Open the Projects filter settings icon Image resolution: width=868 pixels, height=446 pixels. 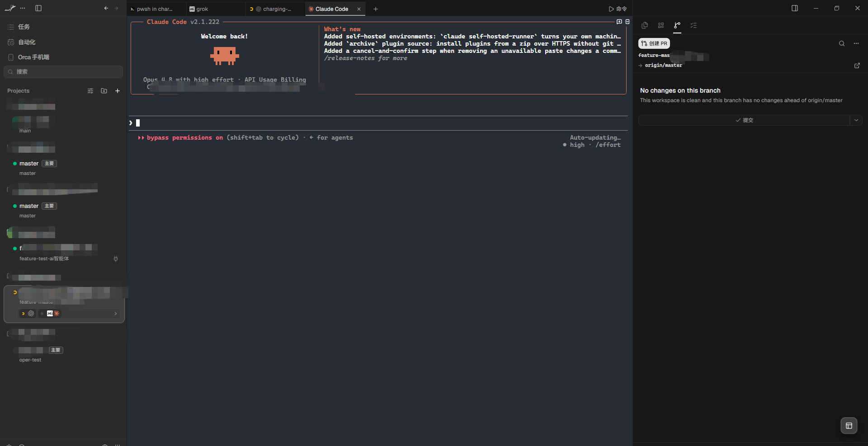tap(90, 91)
